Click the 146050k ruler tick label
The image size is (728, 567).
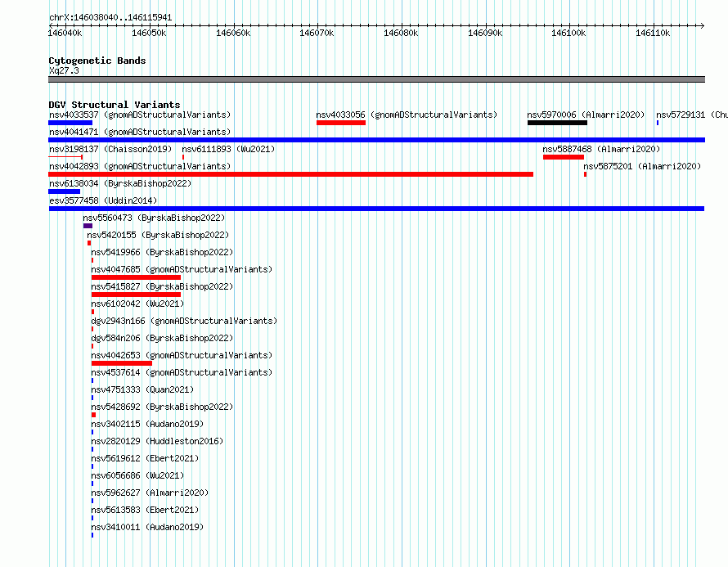[x=149, y=33]
